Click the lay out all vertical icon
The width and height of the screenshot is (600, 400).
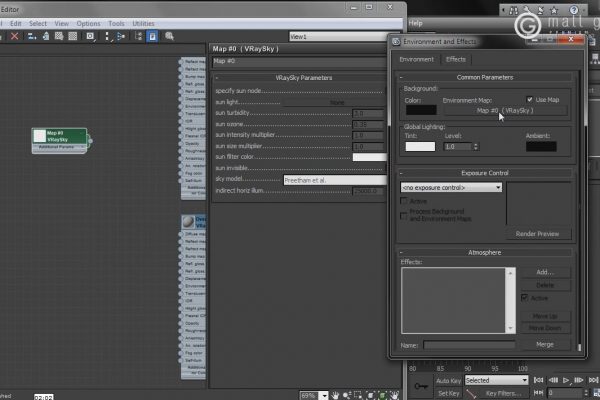coord(107,36)
